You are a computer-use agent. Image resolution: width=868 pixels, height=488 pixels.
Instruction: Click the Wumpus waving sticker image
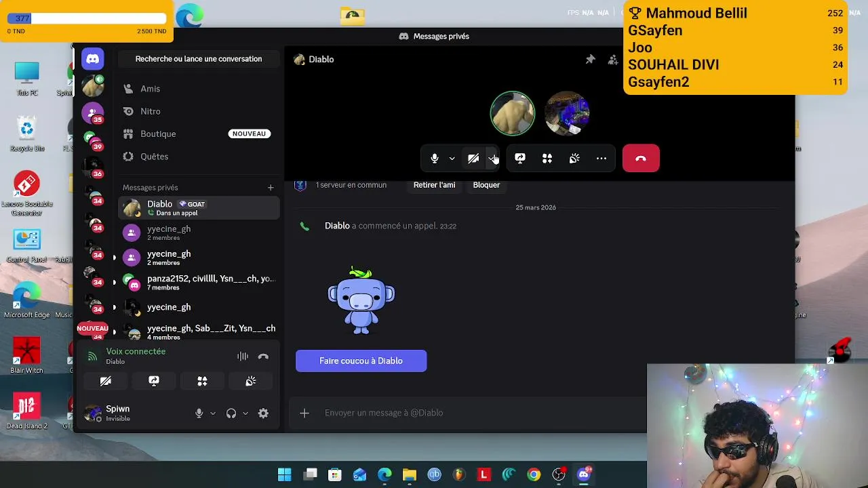coord(361,300)
